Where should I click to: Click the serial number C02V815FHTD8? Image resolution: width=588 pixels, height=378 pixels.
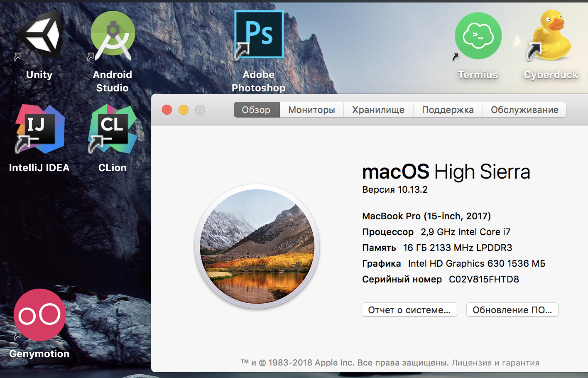click(x=484, y=279)
